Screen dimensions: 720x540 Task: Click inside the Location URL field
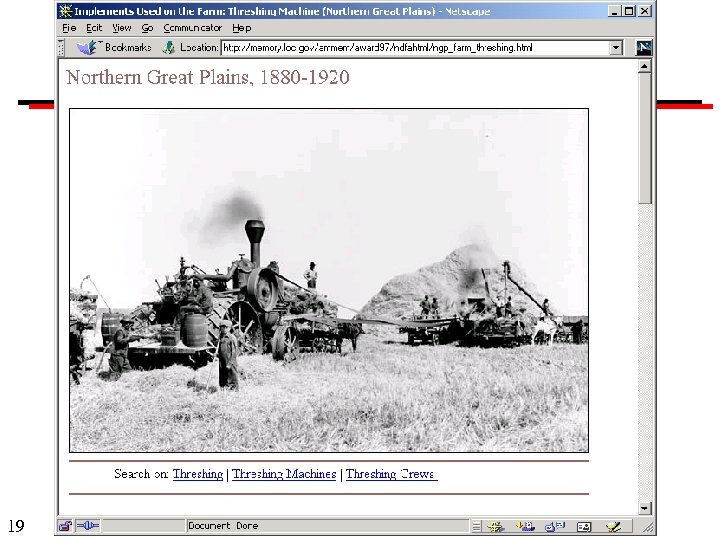[415, 47]
